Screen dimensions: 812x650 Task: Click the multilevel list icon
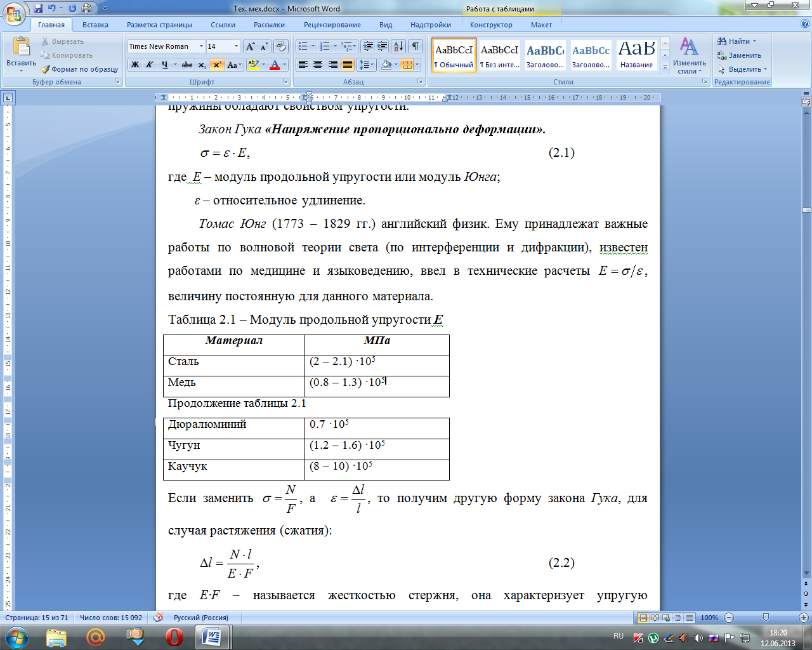coord(346,46)
